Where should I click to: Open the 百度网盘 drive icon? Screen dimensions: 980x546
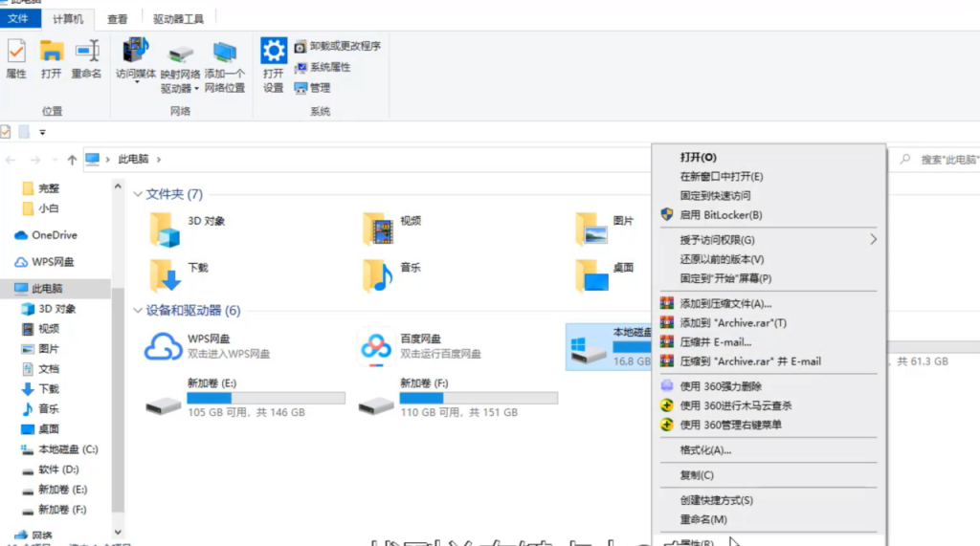pos(376,346)
